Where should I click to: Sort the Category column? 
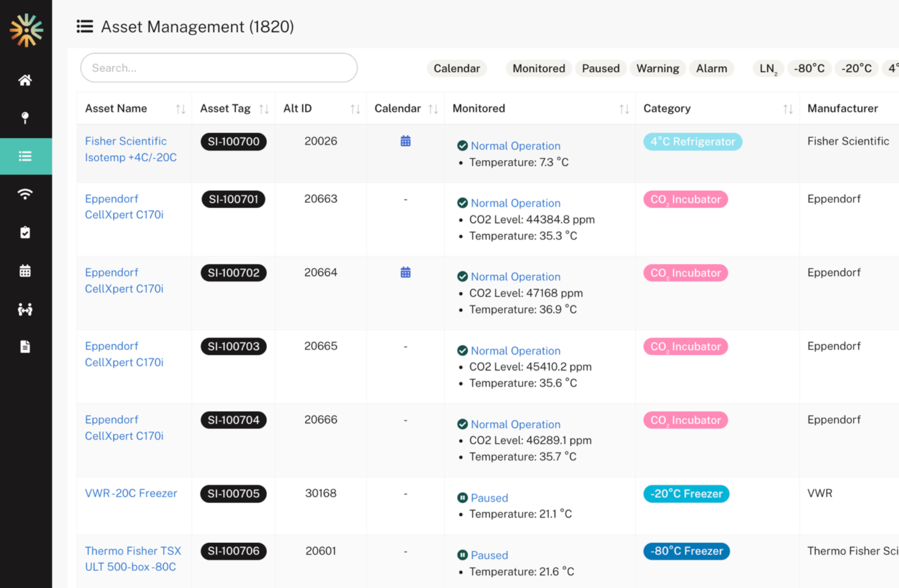(788, 109)
